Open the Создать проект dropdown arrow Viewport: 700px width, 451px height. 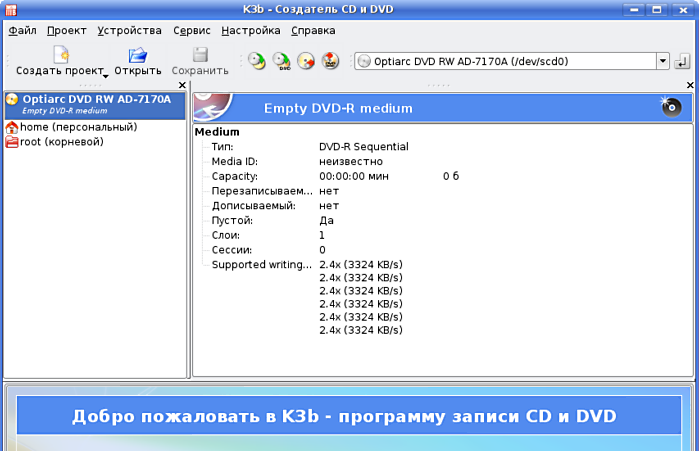(105, 76)
